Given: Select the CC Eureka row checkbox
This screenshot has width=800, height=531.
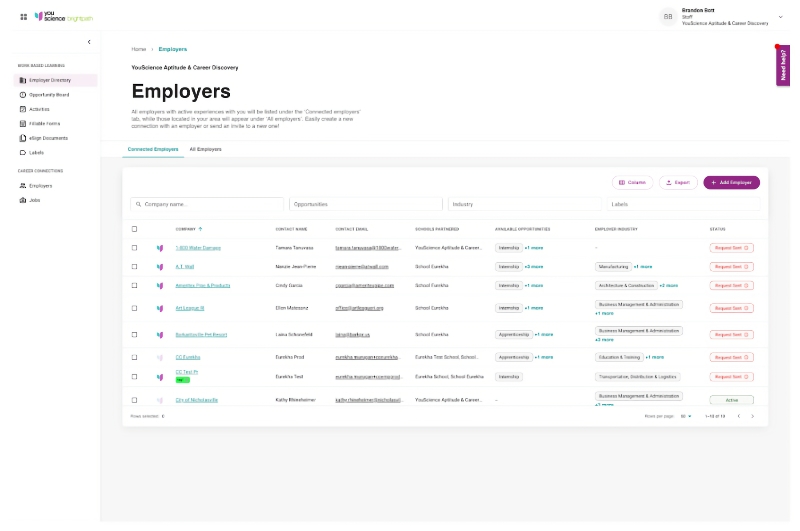Looking at the screenshot, I should pyautogui.click(x=135, y=357).
